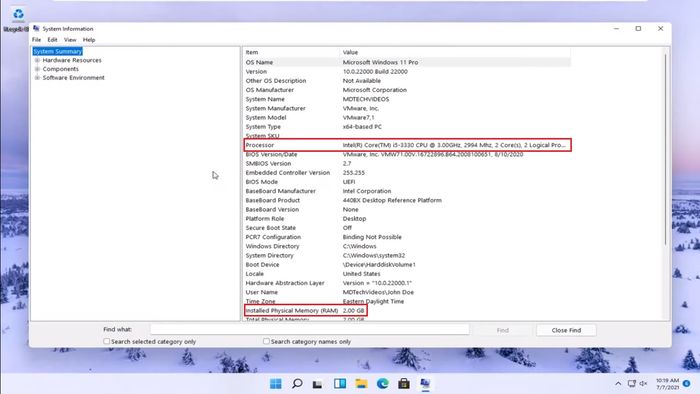The height and width of the screenshot is (394, 700).
Task: Click the value Microsoft Corporation
Action: pos(375,90)
